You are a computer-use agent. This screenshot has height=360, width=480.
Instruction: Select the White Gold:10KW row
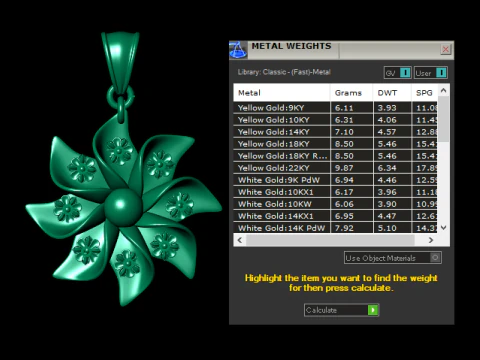click(335, 204)
